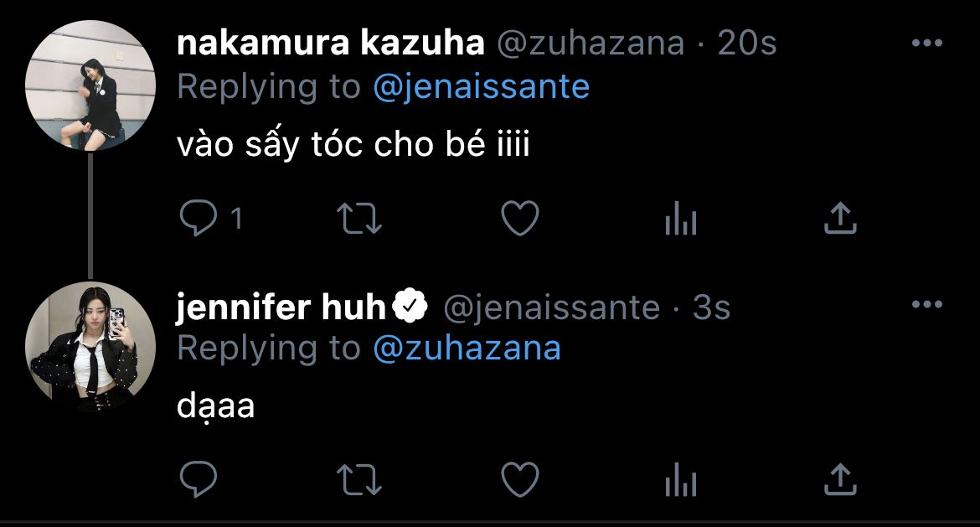Open nakamura kazuha's profile picture
Image resolution: width=980 pixels, height=527 pixels.
[x=90, y=85]
